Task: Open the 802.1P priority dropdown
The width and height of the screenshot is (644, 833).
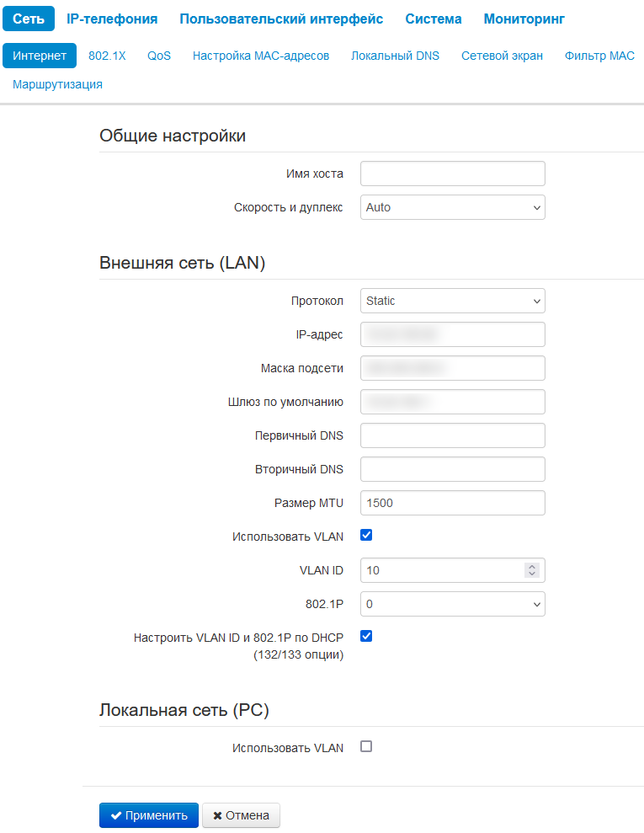Action: click(x=452, y=604)
